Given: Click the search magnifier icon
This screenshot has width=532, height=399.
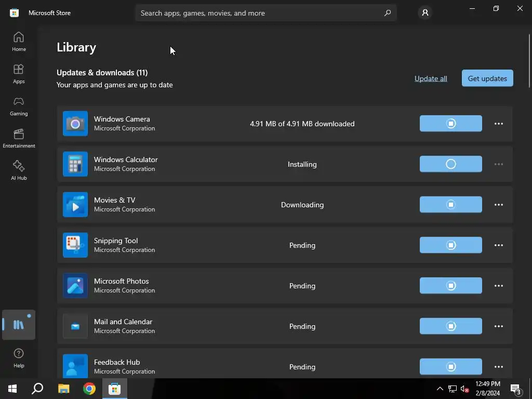Looking at the screenshot, I should click(387, 13).
